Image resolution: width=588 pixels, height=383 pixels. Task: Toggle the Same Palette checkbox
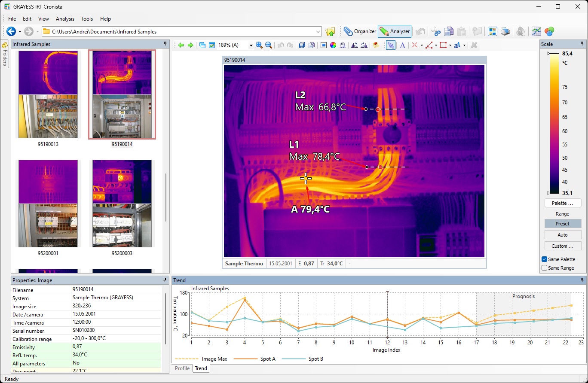(545, 259)
